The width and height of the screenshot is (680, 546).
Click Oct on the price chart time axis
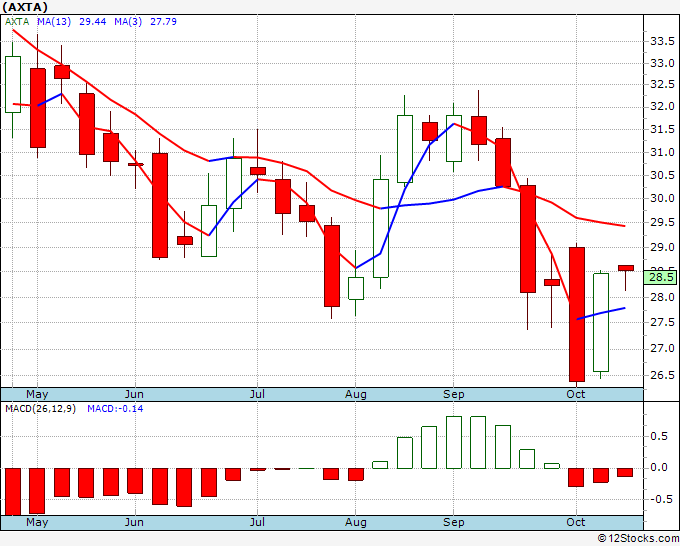576,394
